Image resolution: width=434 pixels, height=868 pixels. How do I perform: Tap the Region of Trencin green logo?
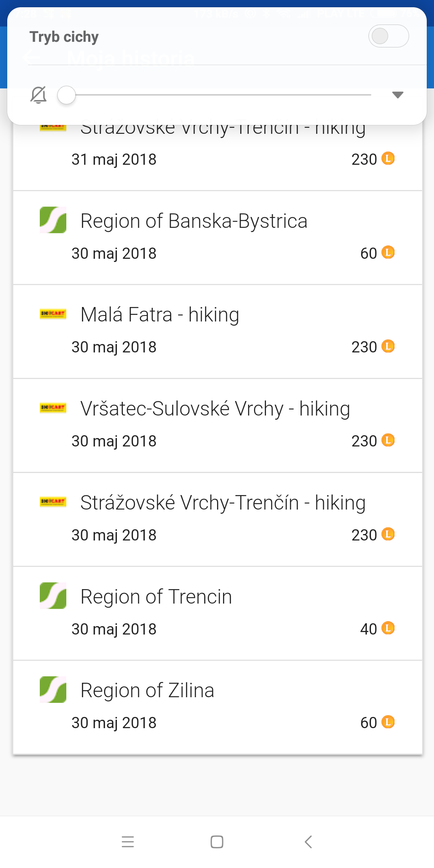click(53, 596)
